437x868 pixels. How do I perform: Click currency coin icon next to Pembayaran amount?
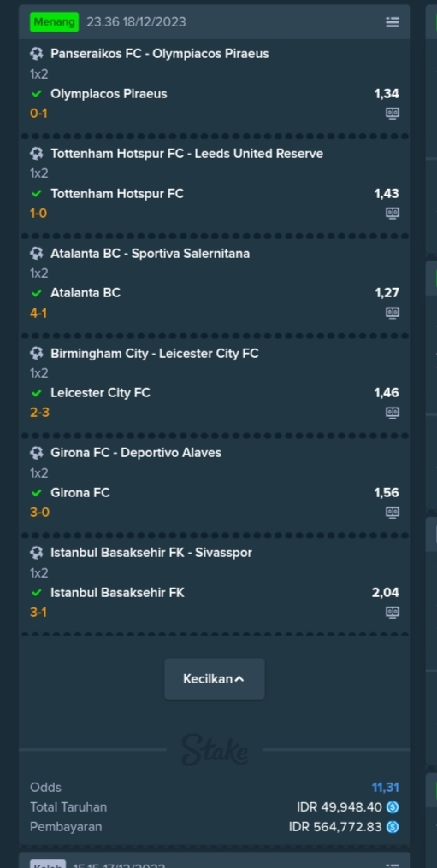(x=393, y=827)
